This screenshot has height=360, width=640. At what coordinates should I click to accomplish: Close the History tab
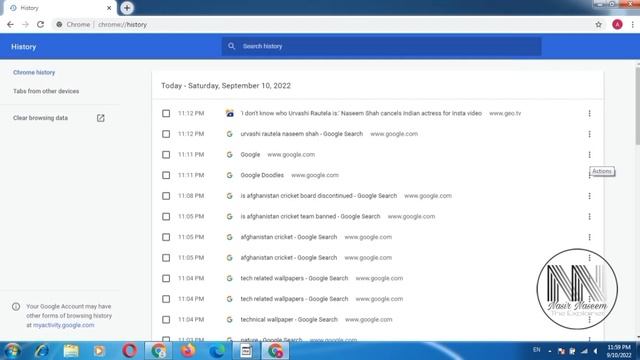coord(109,8)
